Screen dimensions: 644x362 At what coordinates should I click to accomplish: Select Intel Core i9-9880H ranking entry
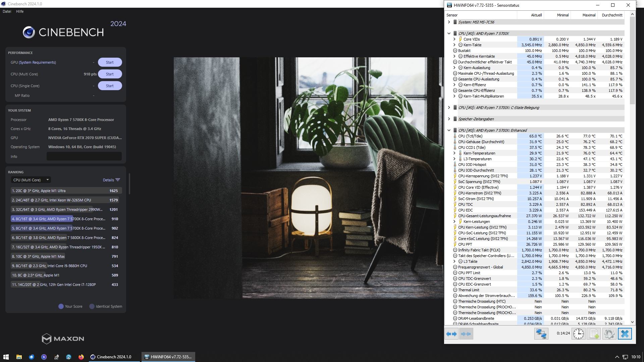pos(66,266)
